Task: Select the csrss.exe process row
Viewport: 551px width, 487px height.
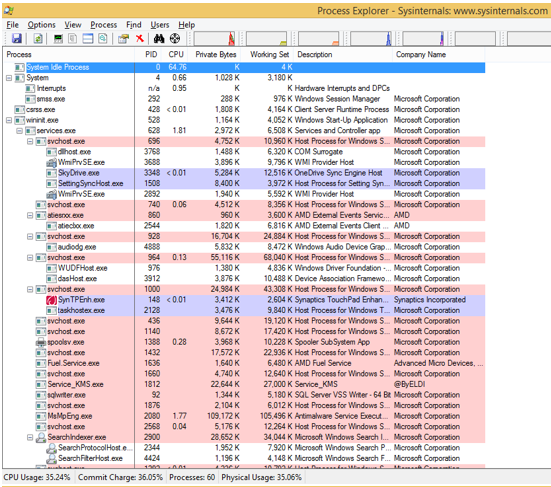Action: [244, 110]
